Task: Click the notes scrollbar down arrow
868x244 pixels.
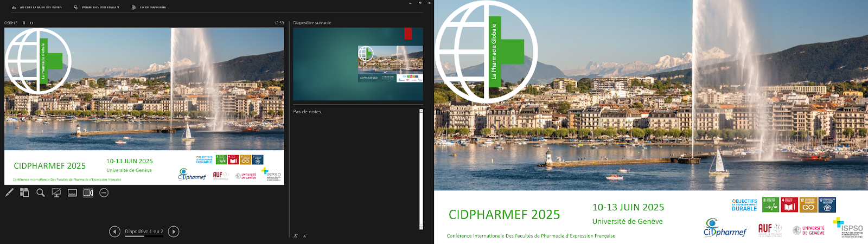Action: 421,228
